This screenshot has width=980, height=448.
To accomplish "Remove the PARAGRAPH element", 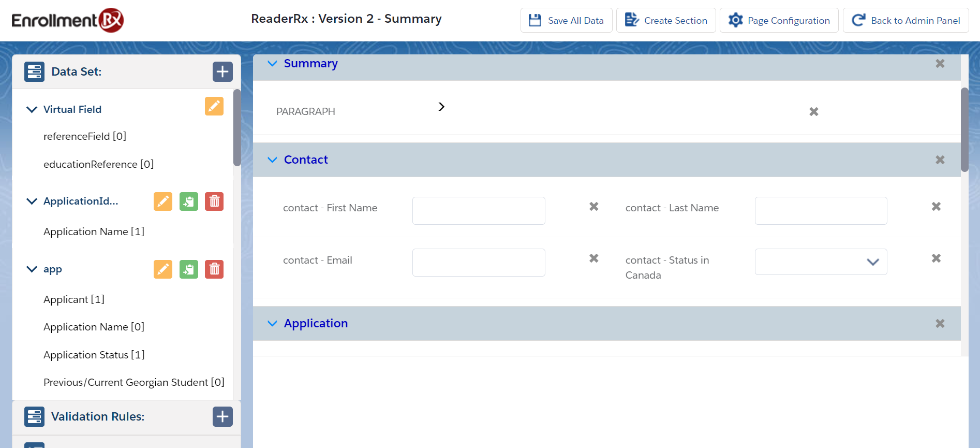I will (813, 112).
